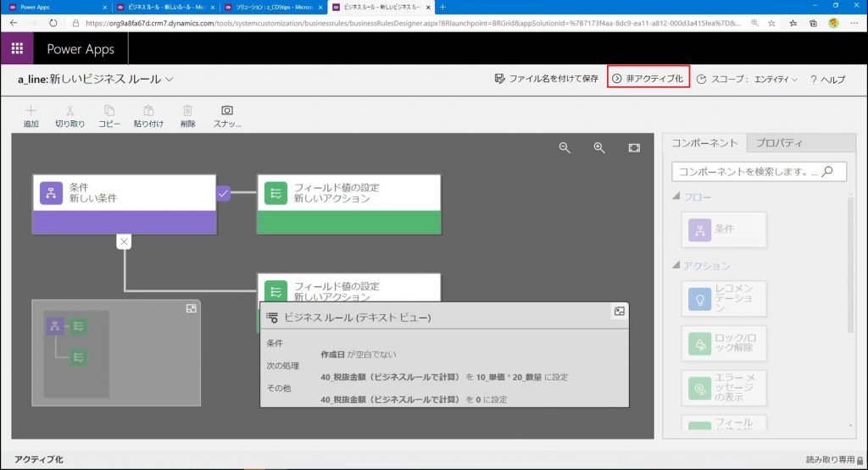
Task: Click ファイル名を付けて保存 (Save As)
Action: pyautogui.click(x=547, y=79)
